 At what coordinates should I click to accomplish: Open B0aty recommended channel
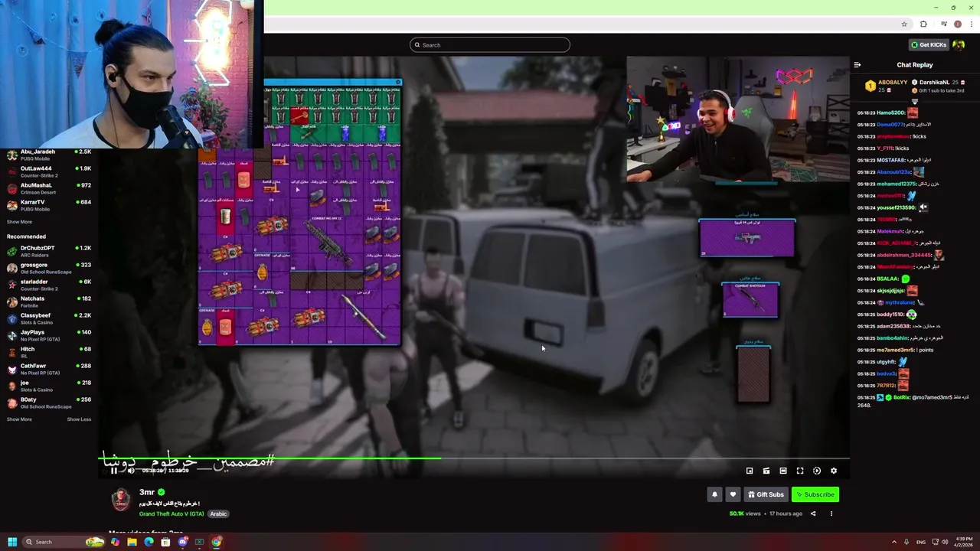(x=49, y=403)
